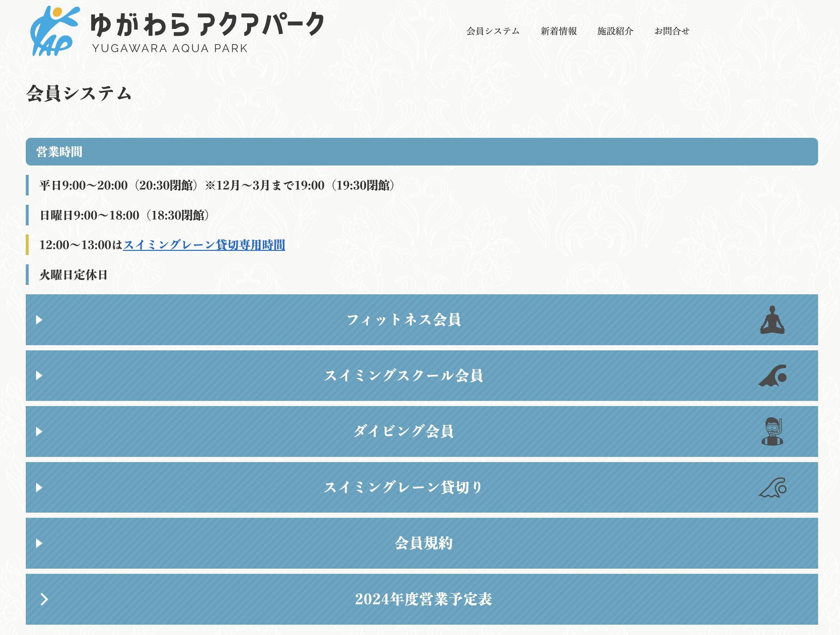
Task: Expand 会員規約 disclosure triangle
Action: [x=39, y=543]
